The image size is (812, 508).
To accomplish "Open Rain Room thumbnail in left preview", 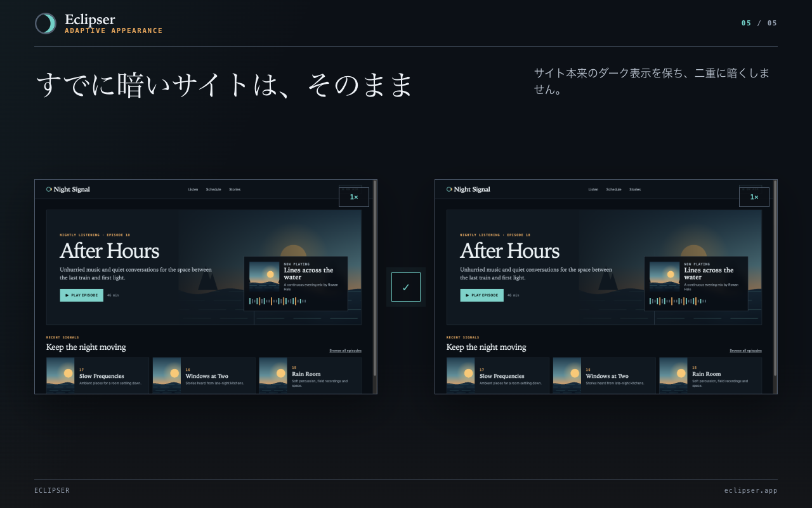I will pos(273,375).
